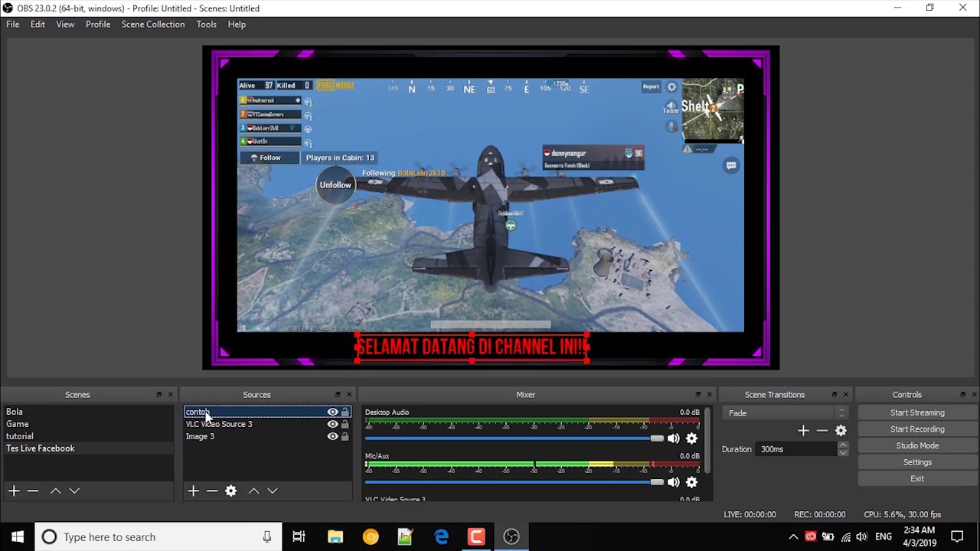Open Settings from Controls panel
The width and height of the screenshot is (980, 551).
pos(917,462)
